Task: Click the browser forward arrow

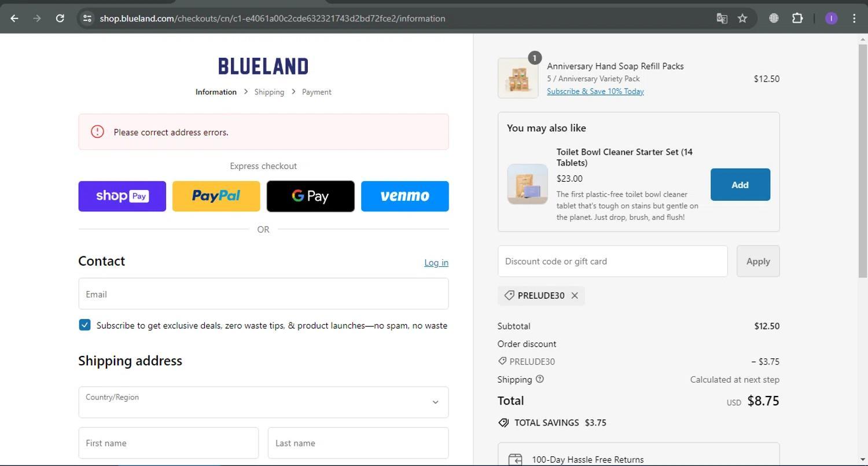Action: (x=37, y=19)
